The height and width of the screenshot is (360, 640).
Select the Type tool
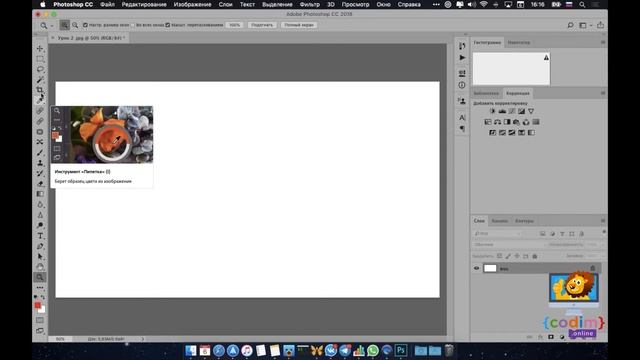tap(40, 236)
